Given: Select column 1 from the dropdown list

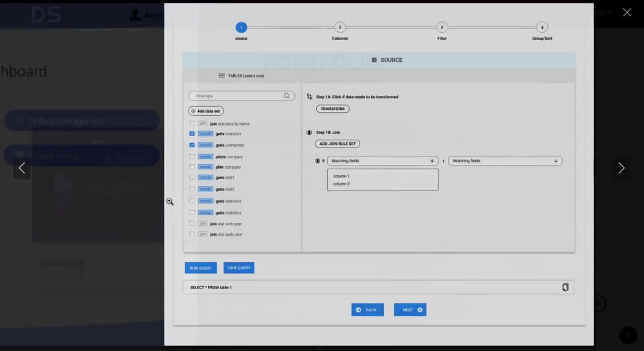Looking at the screenshot, I should (341, 176).
